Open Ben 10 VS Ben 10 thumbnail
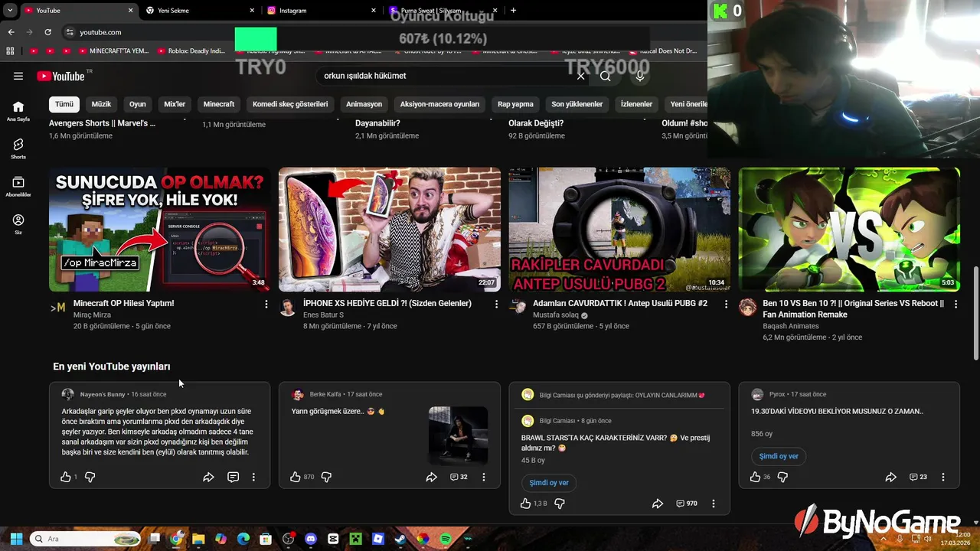 pos(849,230)
